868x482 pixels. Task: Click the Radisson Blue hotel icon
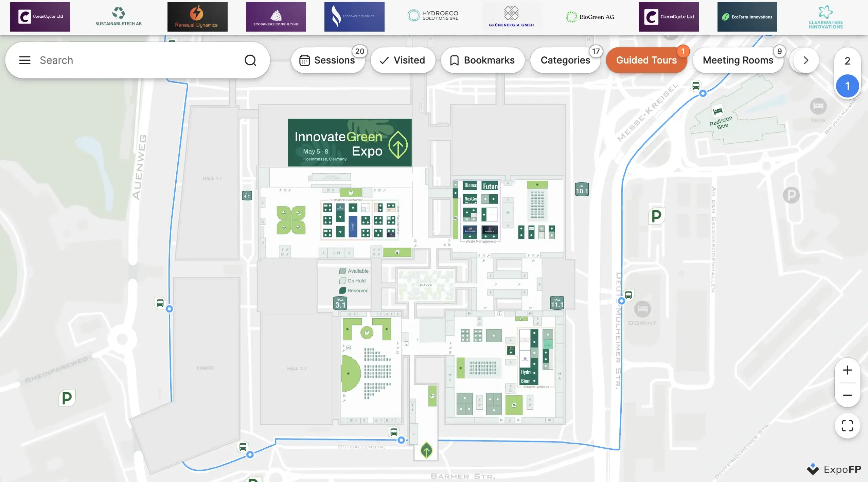(x=718, y=111)
